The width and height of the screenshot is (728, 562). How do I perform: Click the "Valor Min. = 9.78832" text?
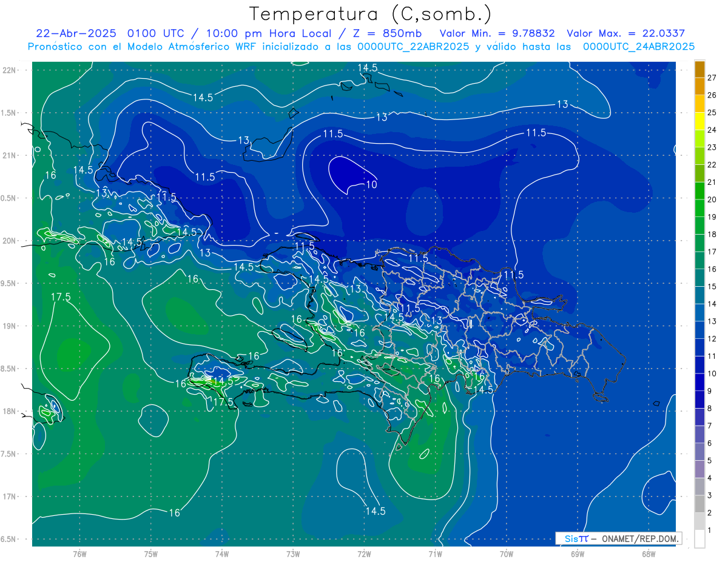[497, 33]
